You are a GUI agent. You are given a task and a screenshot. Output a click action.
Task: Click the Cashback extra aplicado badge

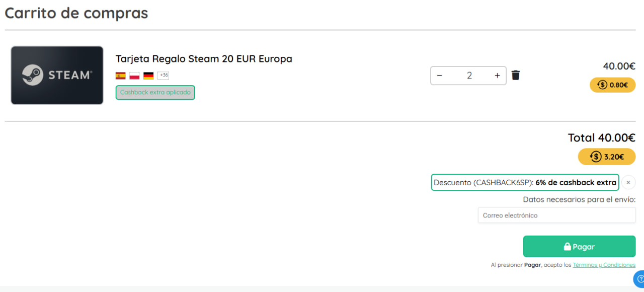(x=155, y=93)
